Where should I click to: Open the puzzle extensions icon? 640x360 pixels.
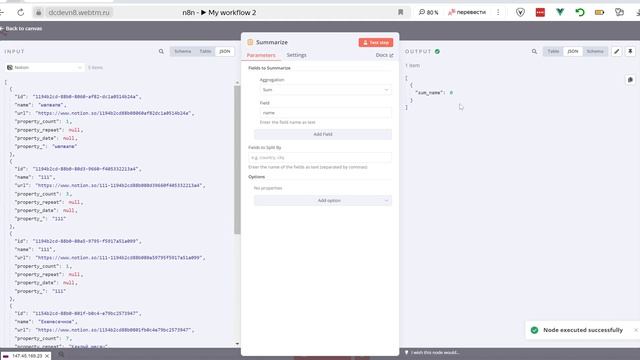point(619,13)
